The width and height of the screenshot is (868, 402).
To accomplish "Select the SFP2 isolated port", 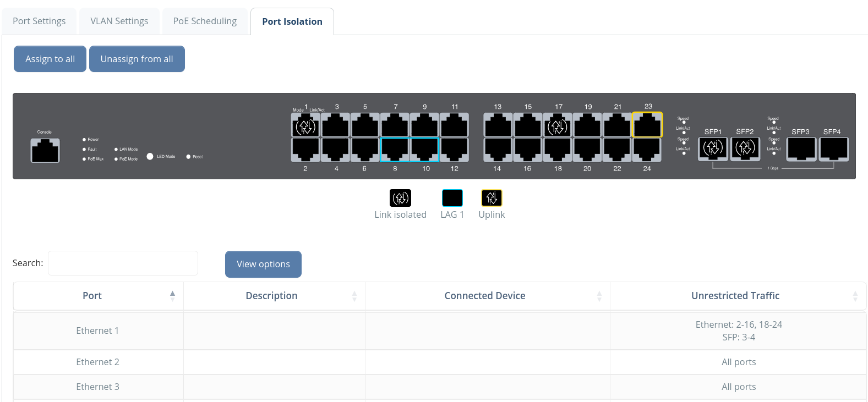I will (745, 148).
